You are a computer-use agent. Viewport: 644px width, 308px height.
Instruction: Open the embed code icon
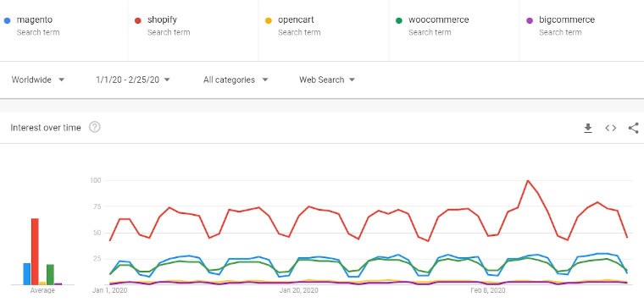coord(611,128)
